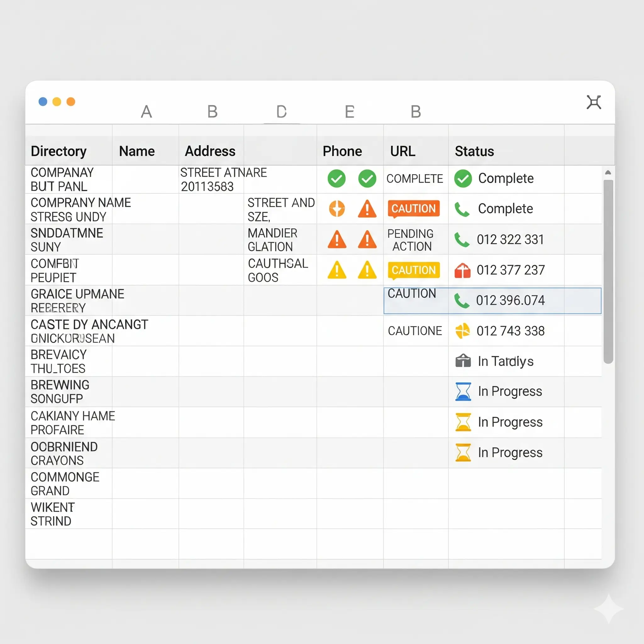Image resolution: width=644 pixels, height=644 pixels.
Task: Select the BREVAICY THU_TOES cell
Action: [69, 361]
